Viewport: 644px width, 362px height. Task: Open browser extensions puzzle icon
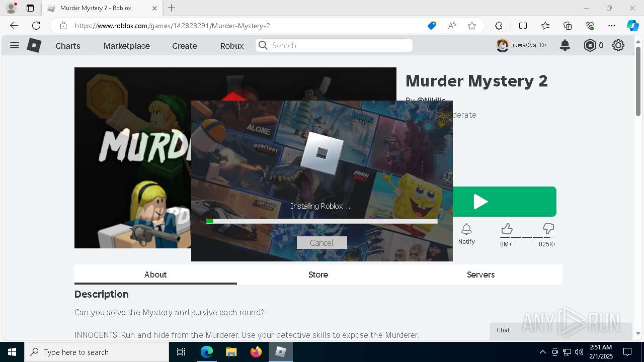499,26
